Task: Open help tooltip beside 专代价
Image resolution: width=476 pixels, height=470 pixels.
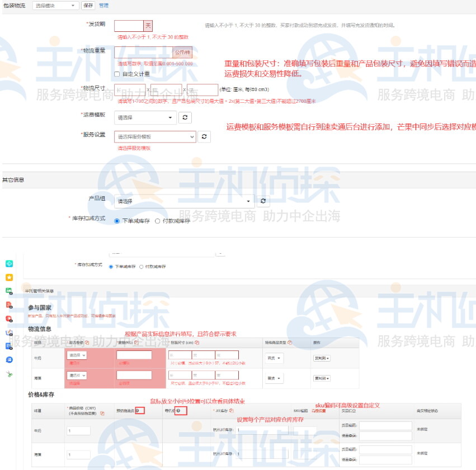Action: (x=178, y=410)
